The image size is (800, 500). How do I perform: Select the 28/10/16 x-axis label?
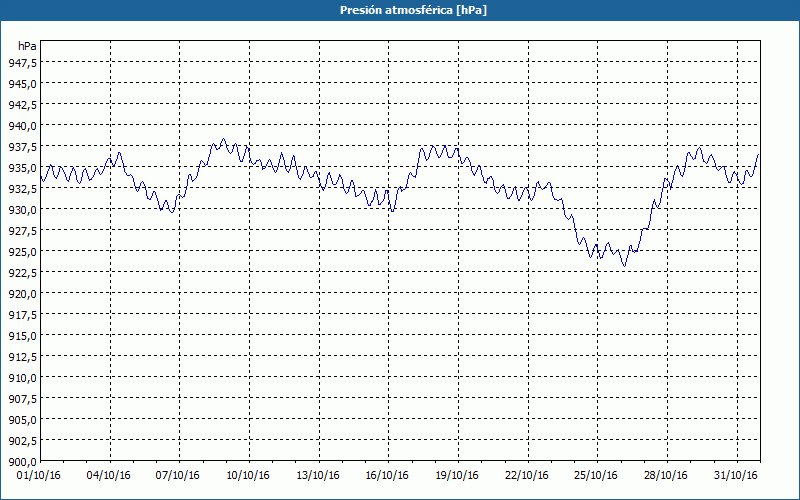click(662, 475)
